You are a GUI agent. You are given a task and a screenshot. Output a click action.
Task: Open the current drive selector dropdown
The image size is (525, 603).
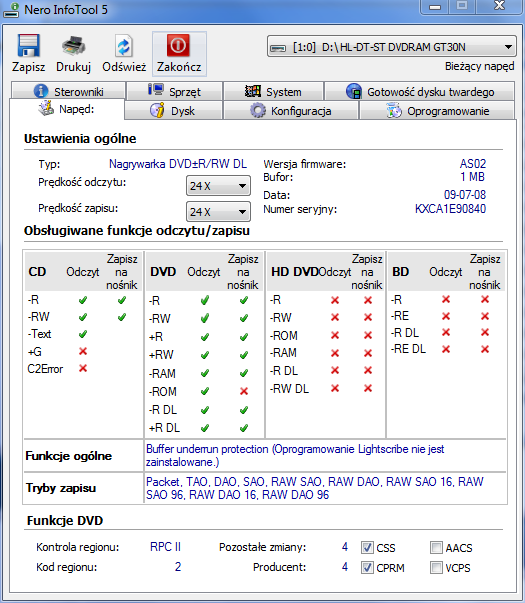392,47
